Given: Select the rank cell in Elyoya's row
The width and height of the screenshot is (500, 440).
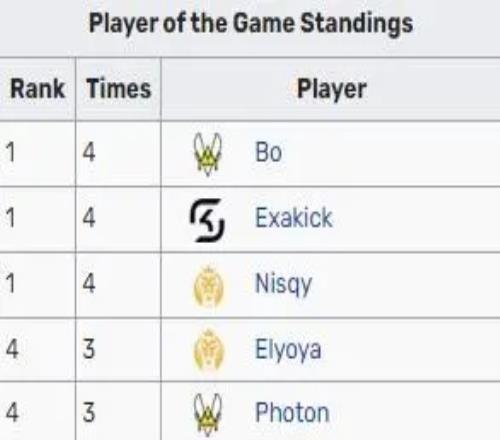Looking at the screenshot, I should pos(37,350).
